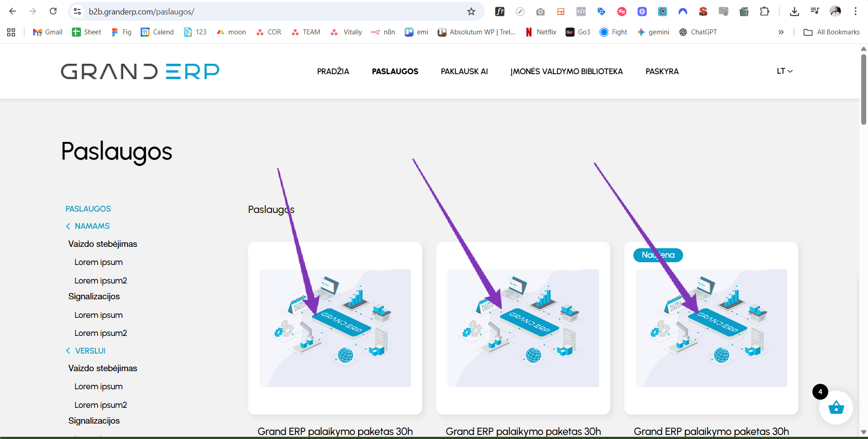Open the Chrome downloads icon
The width and height of the screenshot is (868, 439).
(x=794, y=12)
